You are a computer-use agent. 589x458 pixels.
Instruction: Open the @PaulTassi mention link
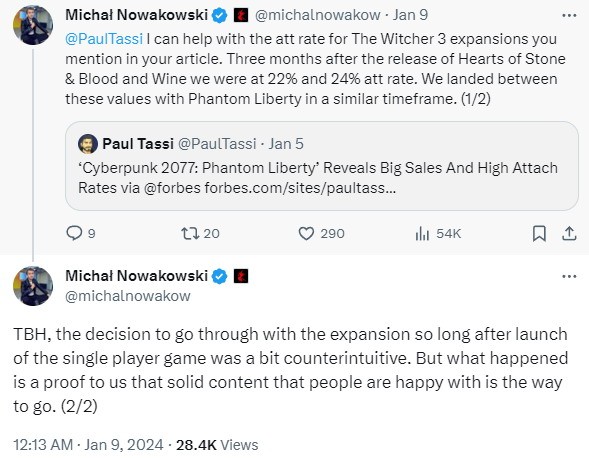pyautogui.click(x=104, y=39)
